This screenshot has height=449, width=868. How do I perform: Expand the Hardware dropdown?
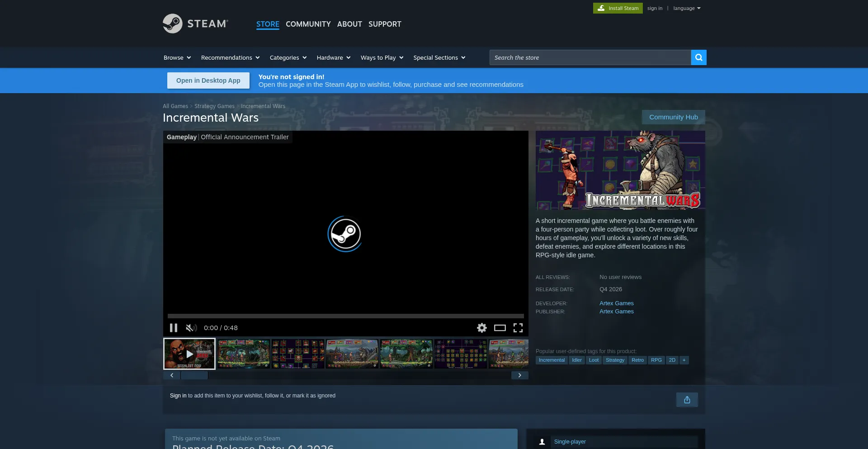coord(334,57)
